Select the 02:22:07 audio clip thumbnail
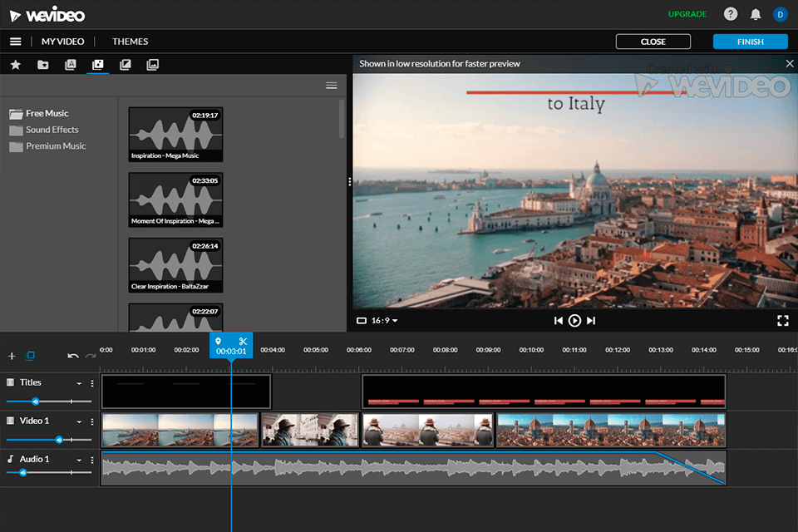 point(175,318)
